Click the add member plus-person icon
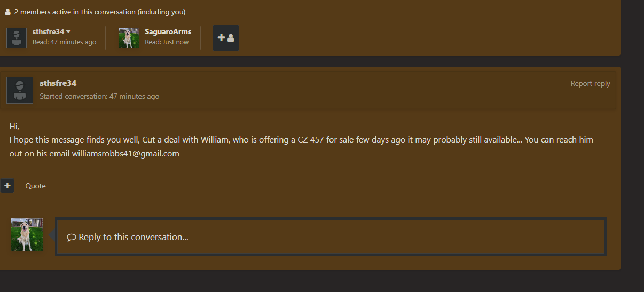The image size is (644, 292). (x=226, y=38)
